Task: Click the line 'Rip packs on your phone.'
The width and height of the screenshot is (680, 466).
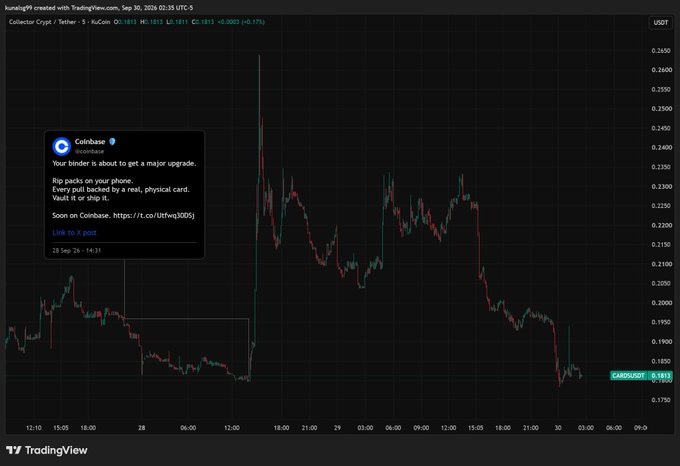Action: [x=92, y=181]
